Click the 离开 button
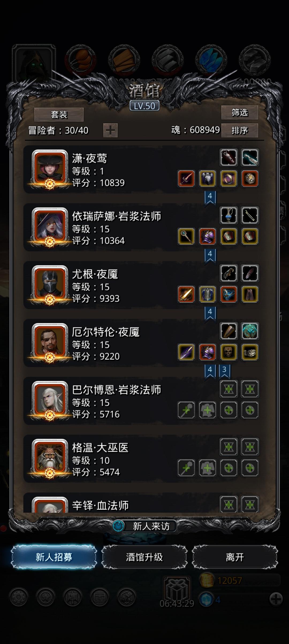Image resolution: width=289 pixels, height=644 pixels. point(235,557)
